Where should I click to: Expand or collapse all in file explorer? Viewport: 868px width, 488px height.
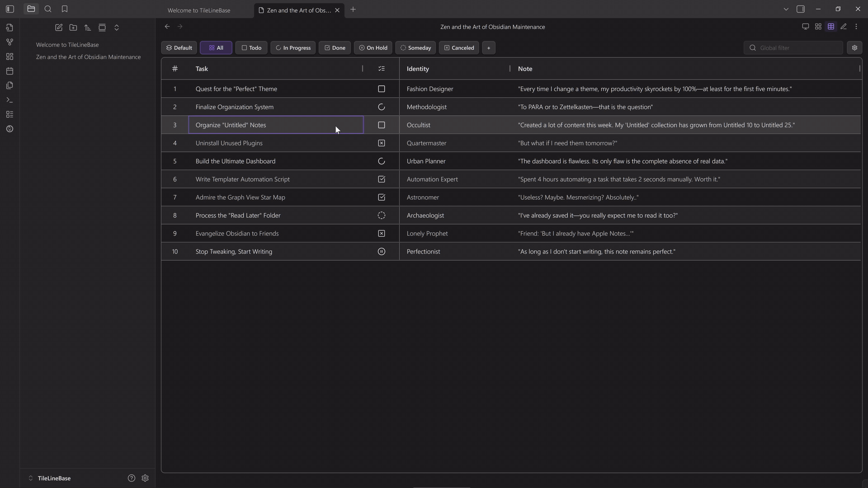(117, 28)
